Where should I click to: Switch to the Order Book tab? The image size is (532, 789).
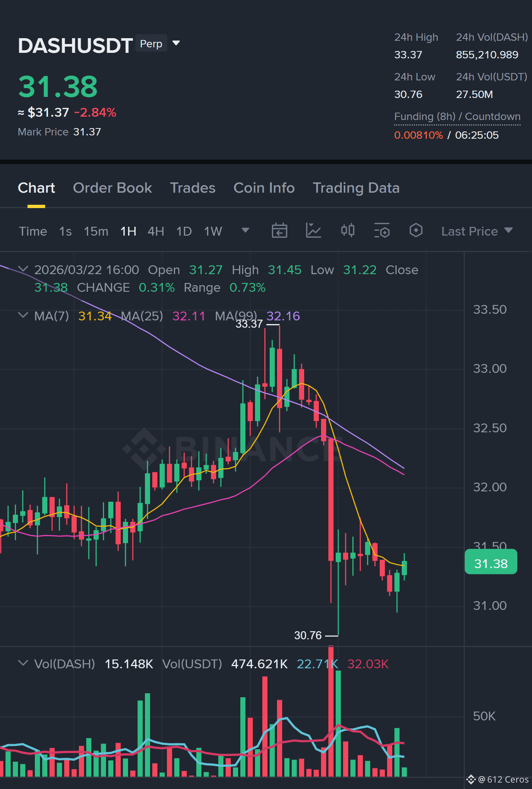click(112, 188)
